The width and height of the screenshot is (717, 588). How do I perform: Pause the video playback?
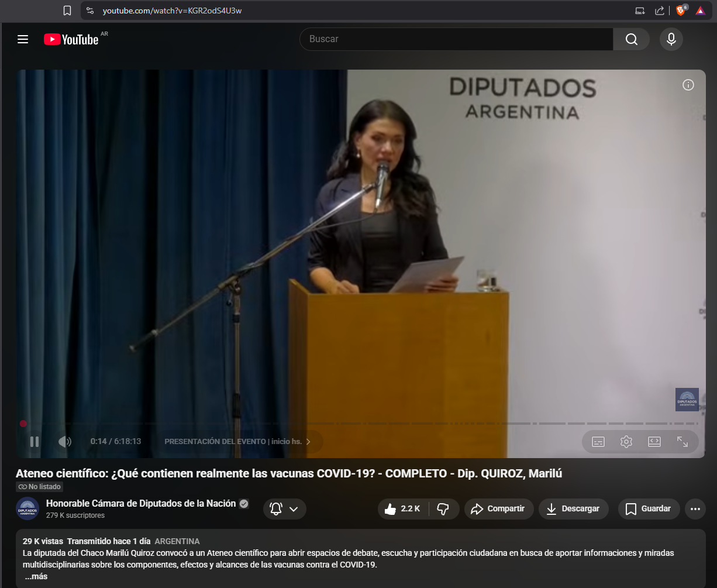[35, 442]
